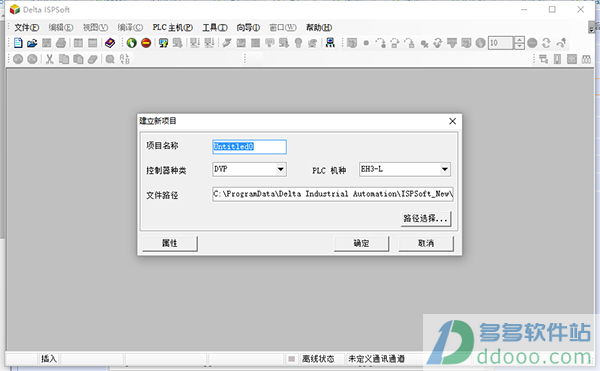Decrease the toolbar value 10 with down arrow
This screenshot has width=600, height=371.
tap(519, 46)
